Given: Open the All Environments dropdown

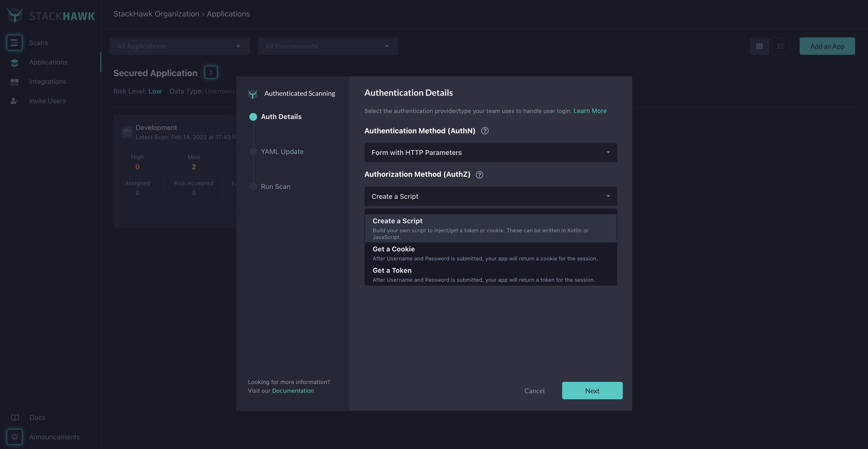Looking at the screenshot, I should (x=328, y=46).
